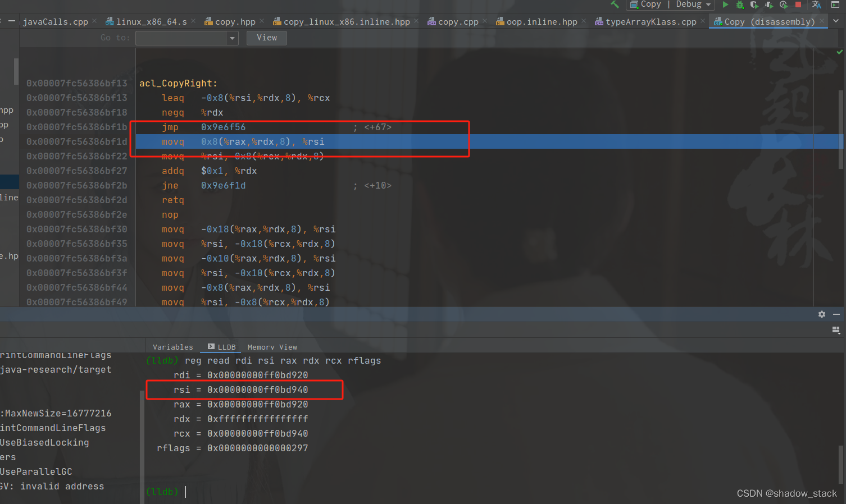Hide the debug tool window with the minimize bar
Screen dimensions: 846x504
click(836, 314)
